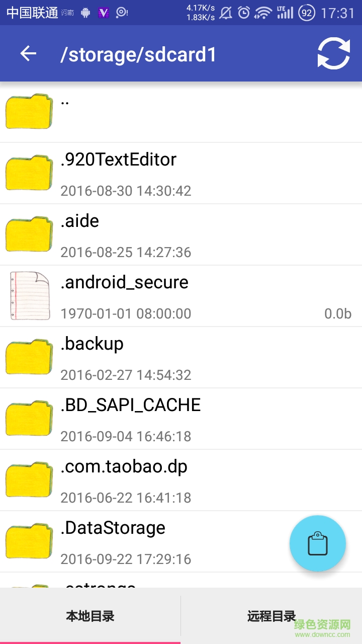Image resolution: width=362 pixels, height=644 pixels.
Task: Open the .com.taobao.dp folder entry
Action: pos(181,480)
